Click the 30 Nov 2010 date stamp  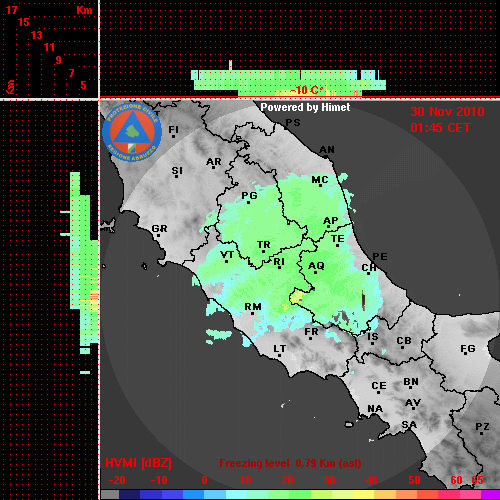[447, 112]
